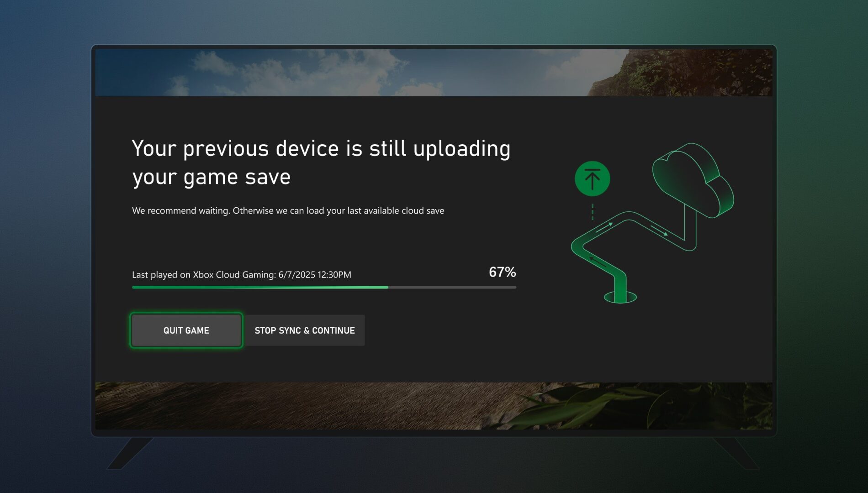Click the gray unfilled progress bar section
Viewport: 868px width, 493px height.
(x=452, y=287)
